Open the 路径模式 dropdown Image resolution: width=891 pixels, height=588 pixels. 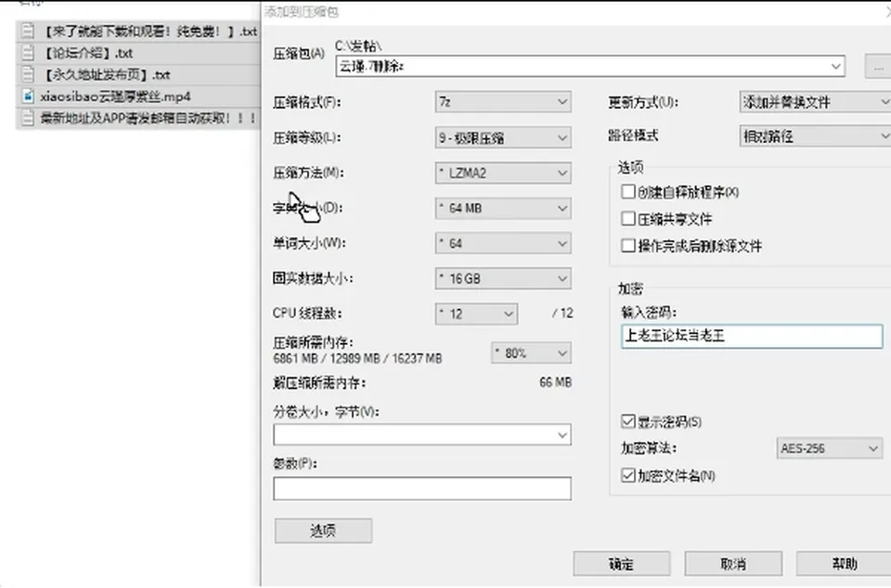tap(816, 136)
